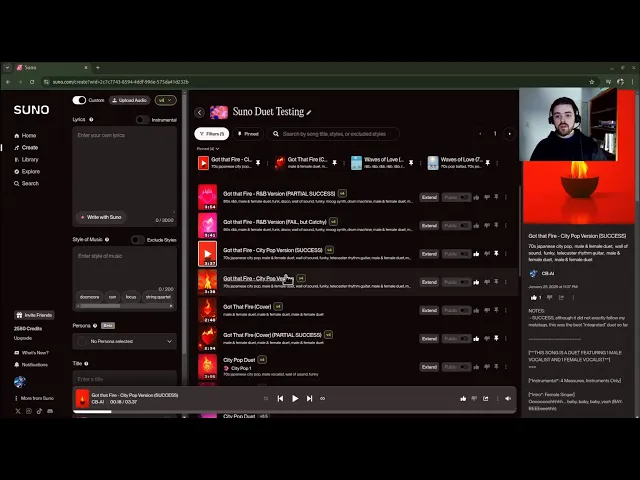Viewport: 640px width, 480px height.
Task: Open Suno Instagram social icon
Action: pos(29,411)
